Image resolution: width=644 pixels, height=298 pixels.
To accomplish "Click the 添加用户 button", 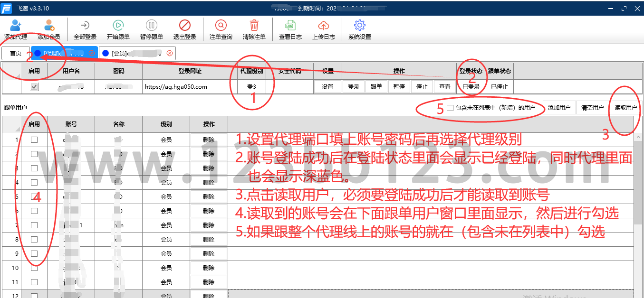I will pyautogui.click(x=559, y=108).
